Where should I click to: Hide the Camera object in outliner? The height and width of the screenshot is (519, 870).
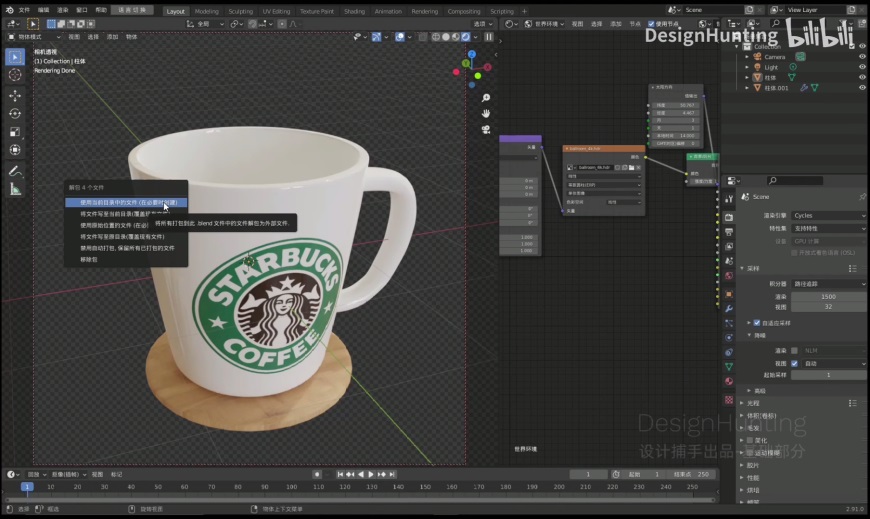click(862, 57)
